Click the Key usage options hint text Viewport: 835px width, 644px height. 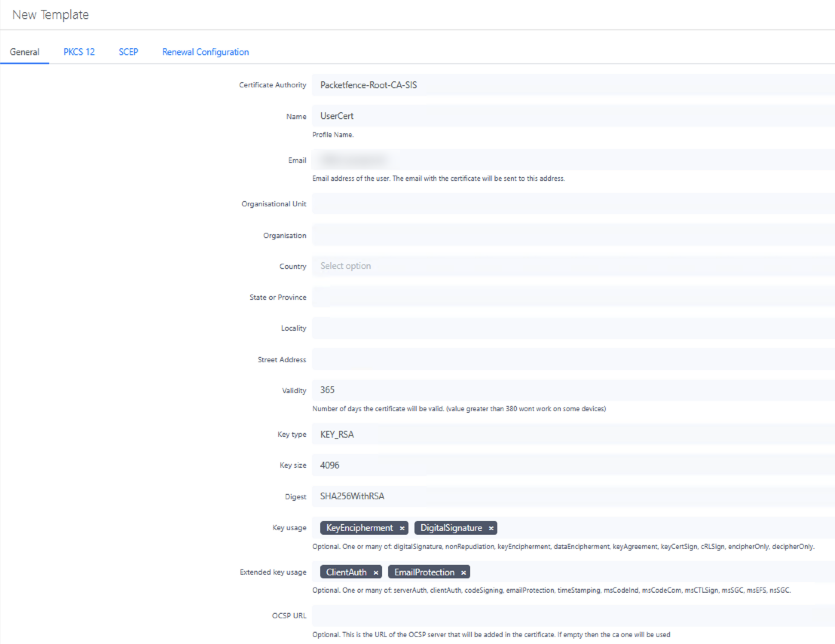coord(563,547)
